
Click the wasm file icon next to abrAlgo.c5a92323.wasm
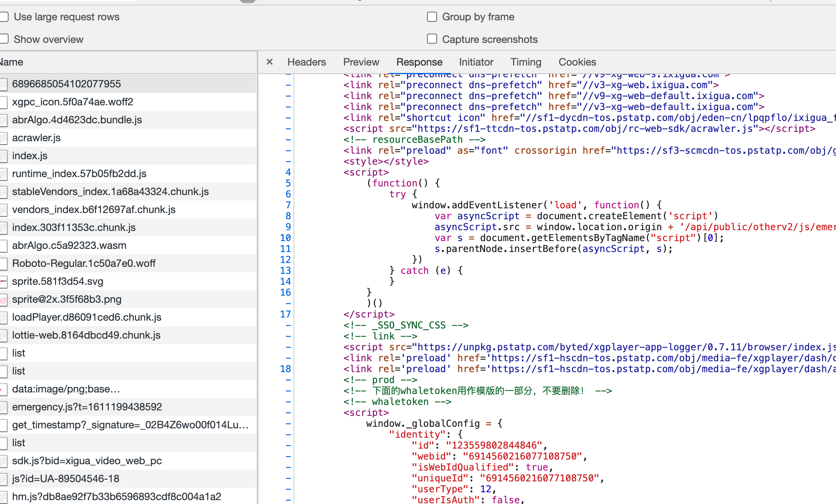pyautogui.click(x=4, y=245)
